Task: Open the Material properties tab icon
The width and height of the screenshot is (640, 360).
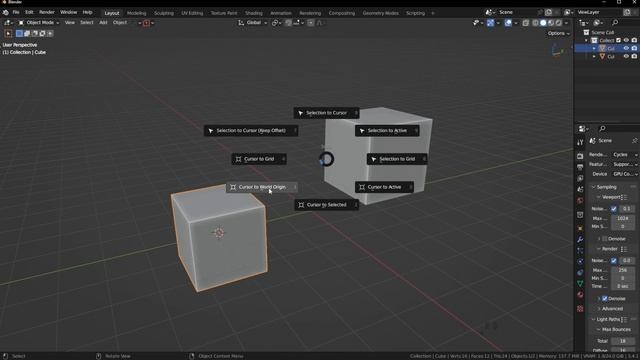Action: coord(580,295)
